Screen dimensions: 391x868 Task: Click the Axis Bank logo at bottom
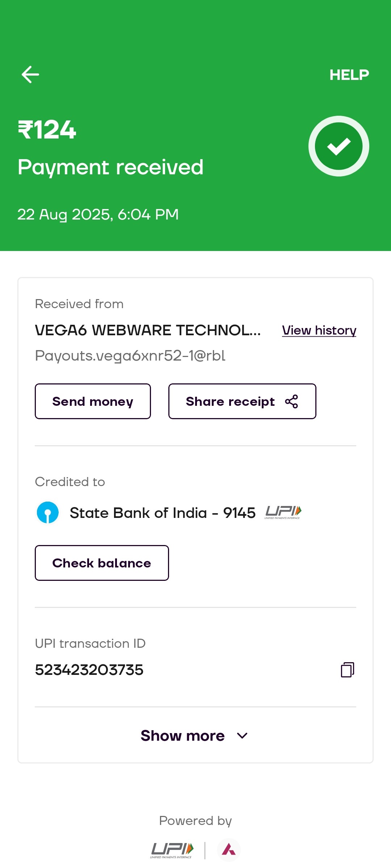pyautogui.click(x=228, y=850)
